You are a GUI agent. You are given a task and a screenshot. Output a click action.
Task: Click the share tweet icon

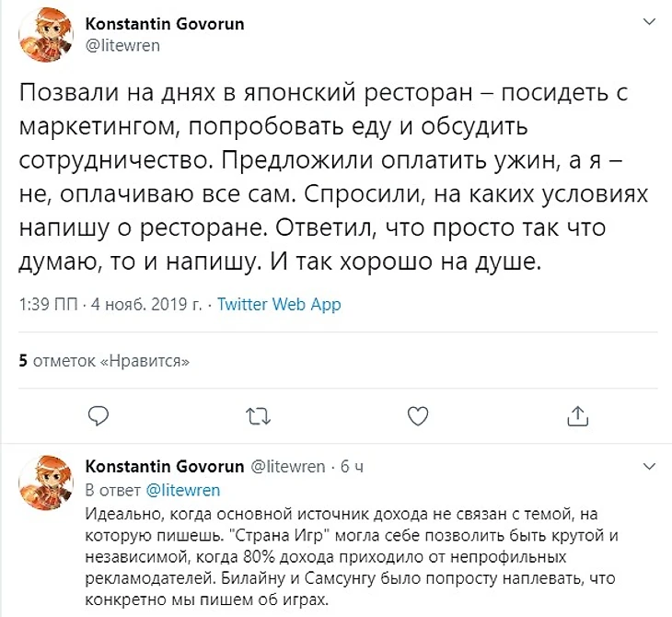[576, 415]
